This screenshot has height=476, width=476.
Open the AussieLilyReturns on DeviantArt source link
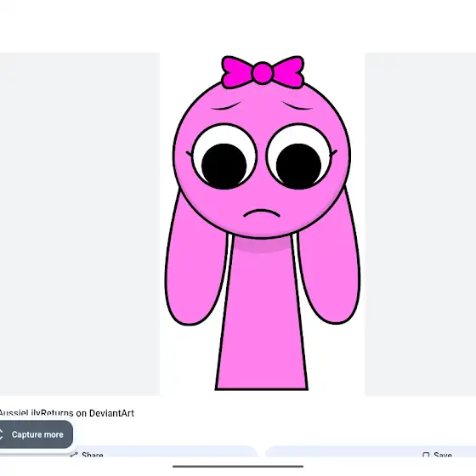66,413
